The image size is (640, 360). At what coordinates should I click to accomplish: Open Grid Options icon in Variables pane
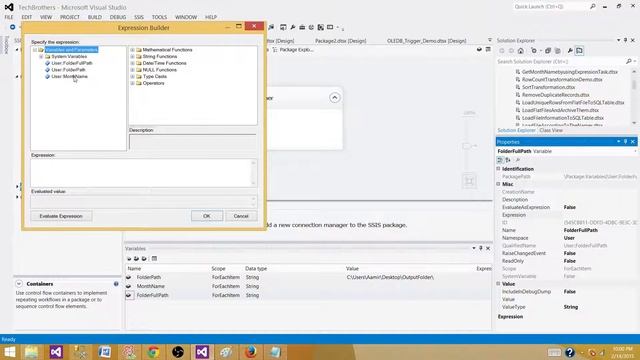[154, 258]
